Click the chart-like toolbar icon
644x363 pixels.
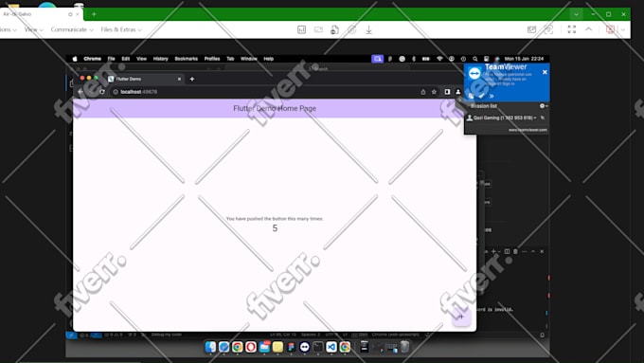coord(301,29)
